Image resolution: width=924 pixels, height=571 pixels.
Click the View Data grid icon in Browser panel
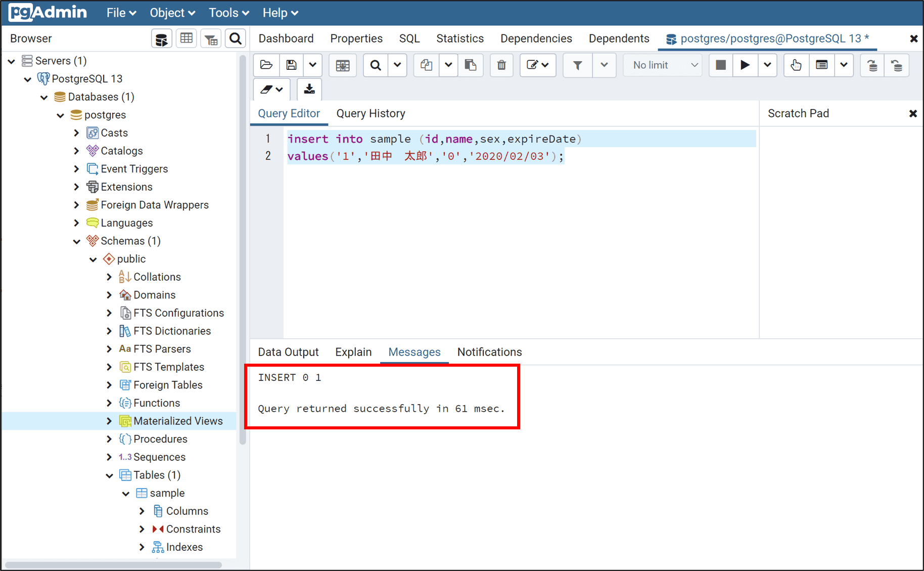click(x=187, y=39)
